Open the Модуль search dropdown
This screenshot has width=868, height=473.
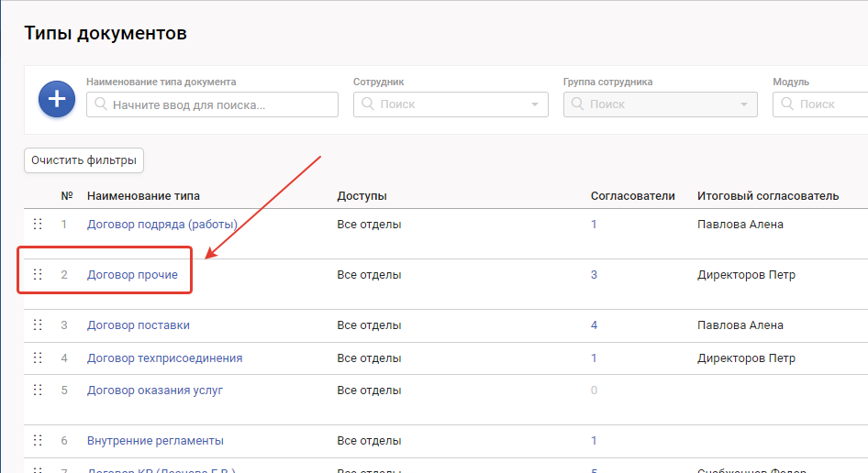pyautogui.click(x=821, y=104)
